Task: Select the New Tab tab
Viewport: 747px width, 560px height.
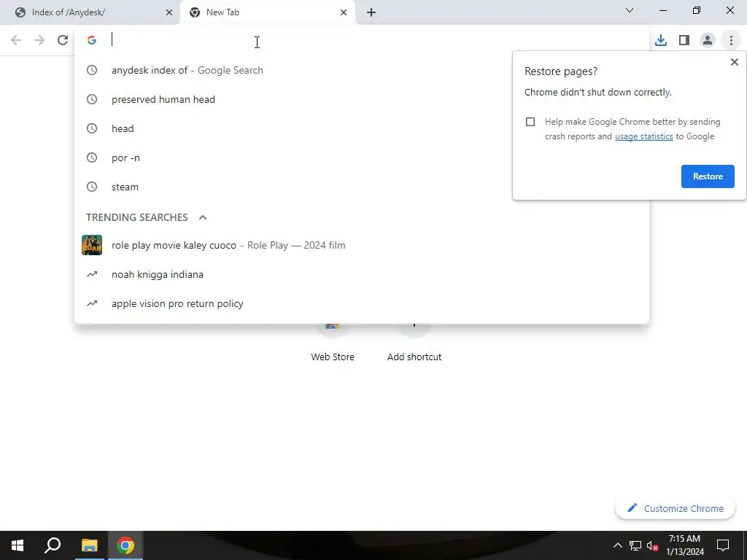Action: click(267, 12)
